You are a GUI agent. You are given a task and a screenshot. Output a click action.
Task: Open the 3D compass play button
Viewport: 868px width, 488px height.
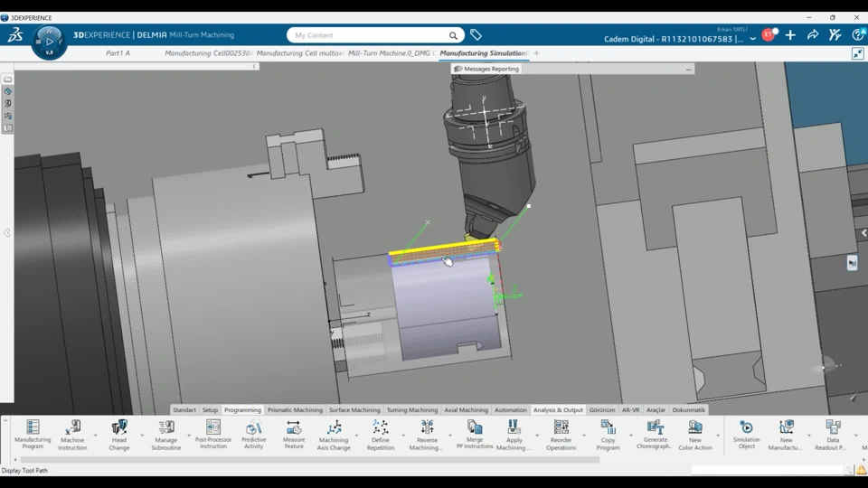[49, 42]
